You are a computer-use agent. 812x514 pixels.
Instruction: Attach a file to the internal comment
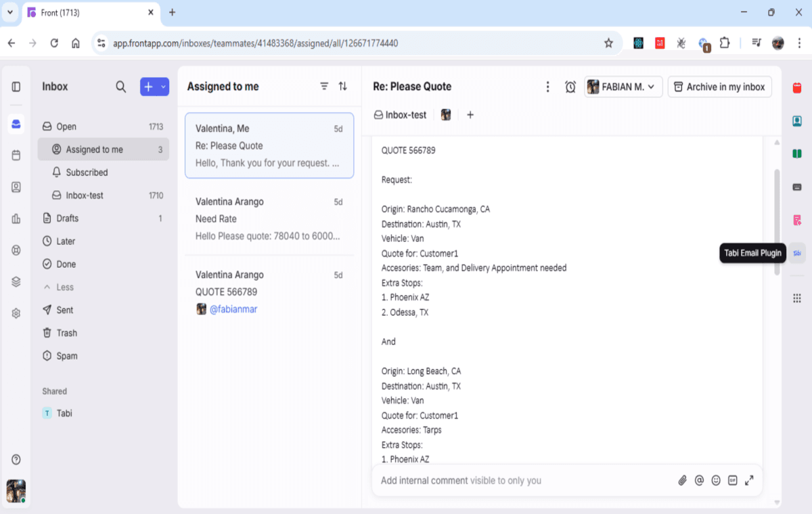point(682,480)
